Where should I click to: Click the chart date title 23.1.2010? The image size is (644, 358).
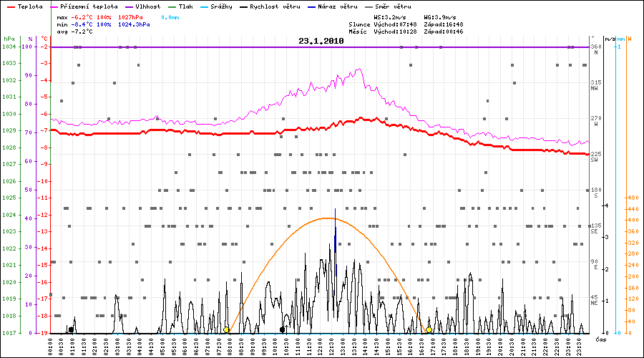pos(321,42)
